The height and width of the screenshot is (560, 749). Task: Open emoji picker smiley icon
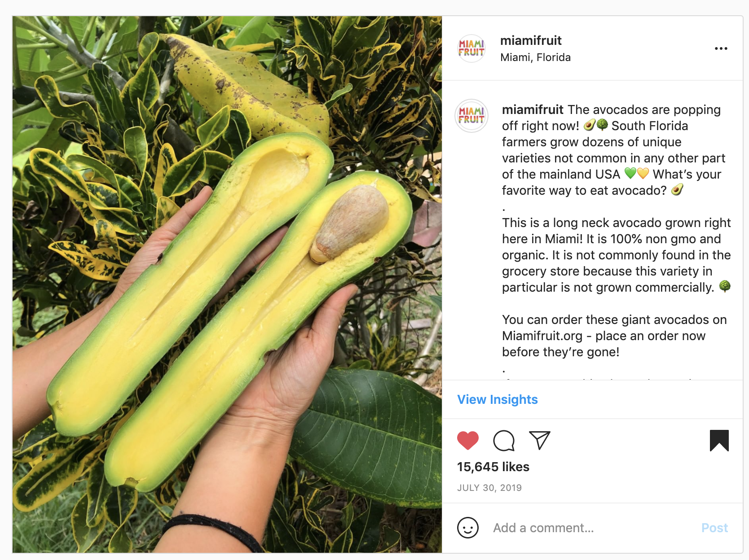click(467, 528)
